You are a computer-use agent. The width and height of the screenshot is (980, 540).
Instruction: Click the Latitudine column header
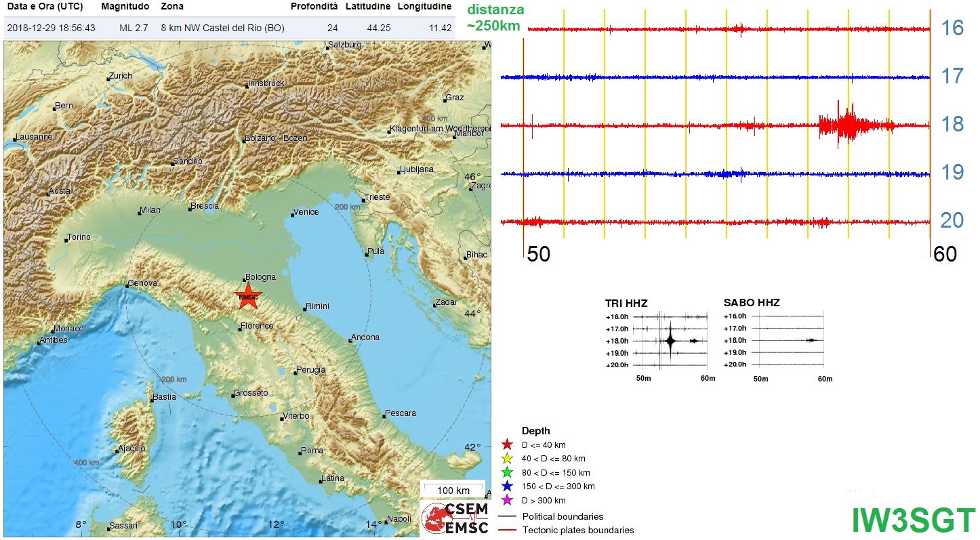[x=368, y=7]
